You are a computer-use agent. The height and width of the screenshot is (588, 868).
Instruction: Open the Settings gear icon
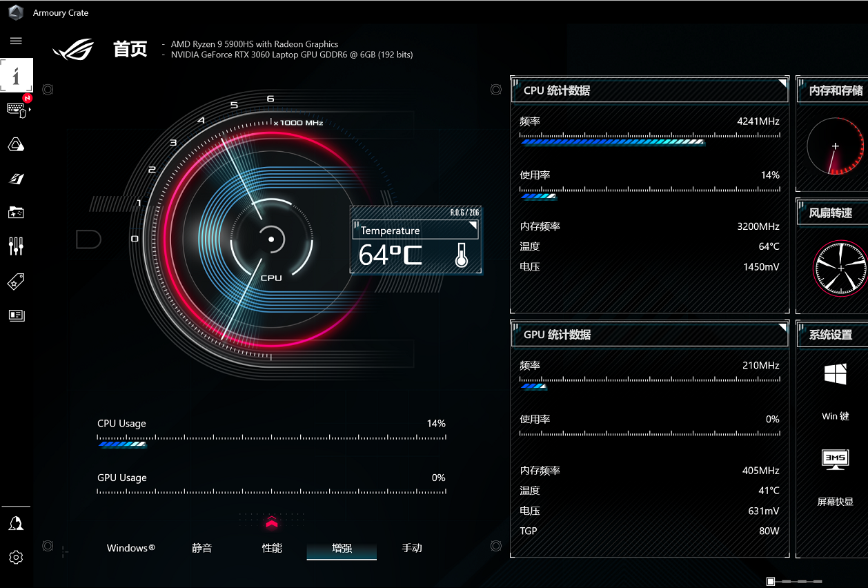click(16, 557)
